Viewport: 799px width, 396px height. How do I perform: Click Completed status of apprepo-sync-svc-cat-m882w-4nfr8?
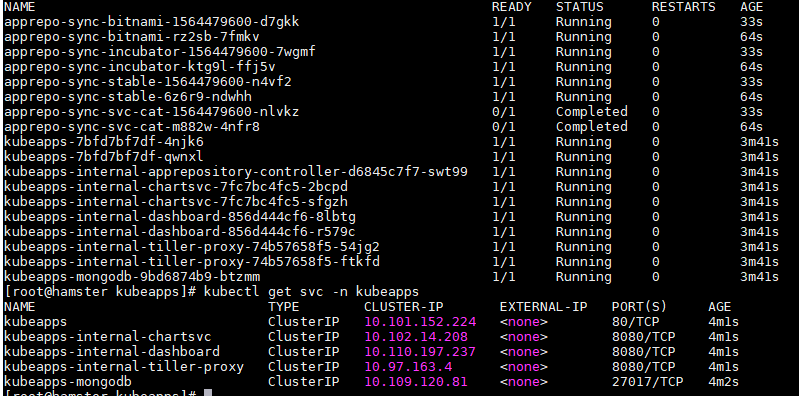point(592,126)
